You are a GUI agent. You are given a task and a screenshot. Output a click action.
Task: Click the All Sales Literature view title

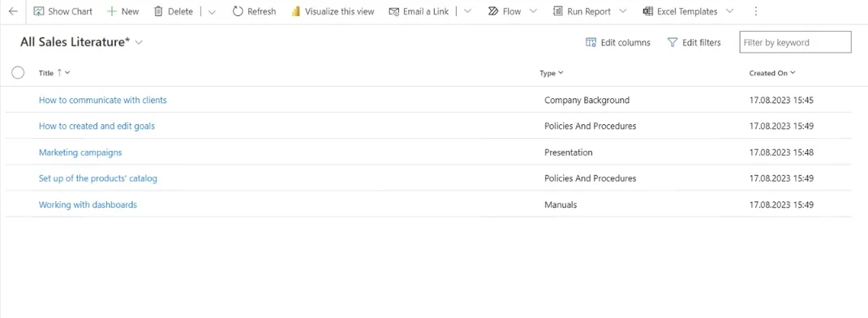coord(75,43)
